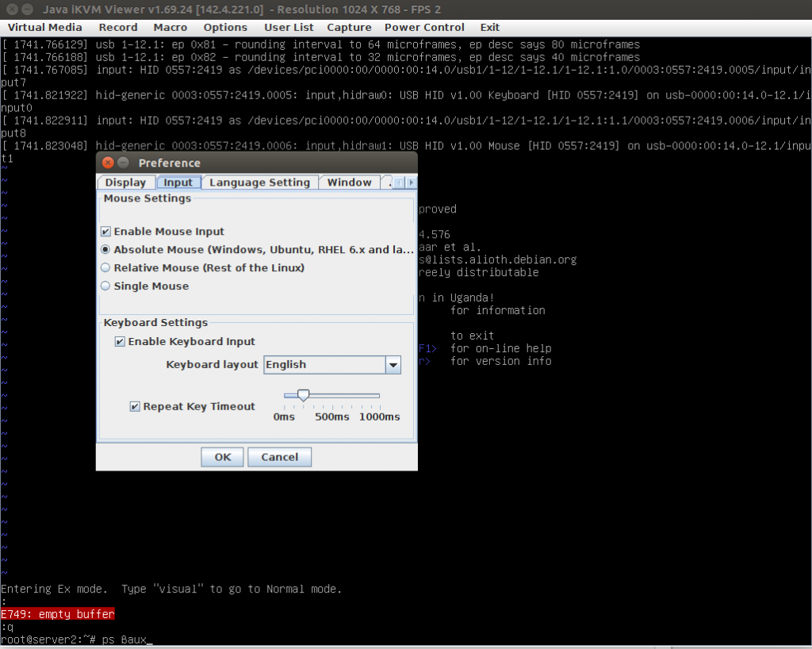Toggle the Repeat Key Timeout checkbox
Screen dimensions: 812x649
click(x=135, y=407)
